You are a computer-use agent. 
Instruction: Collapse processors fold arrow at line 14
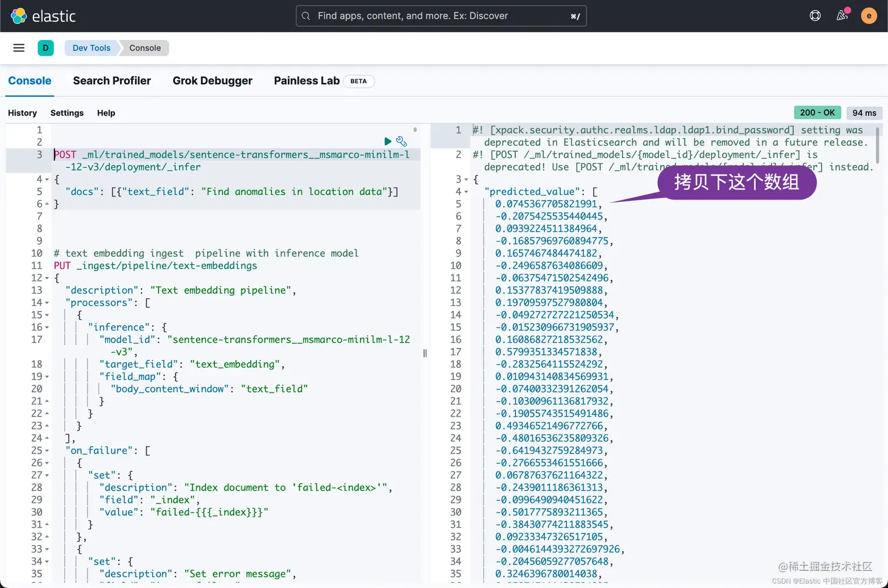47,303
